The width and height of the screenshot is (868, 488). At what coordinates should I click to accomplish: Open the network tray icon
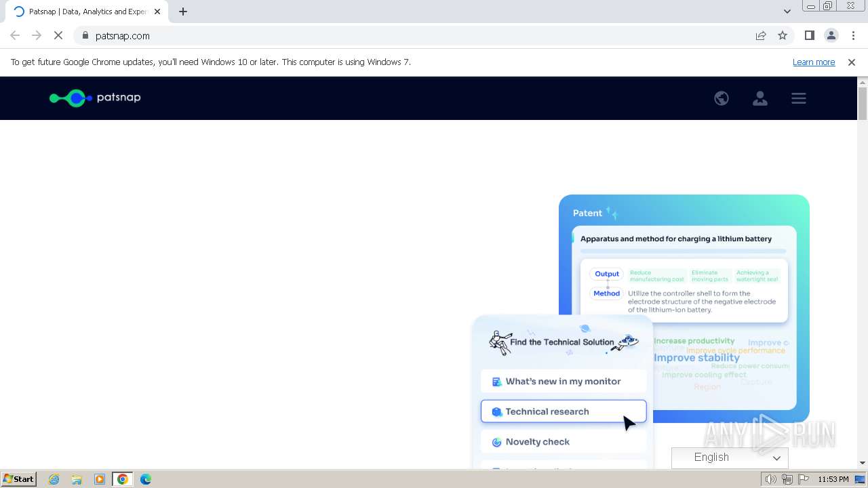coord(787,479)
